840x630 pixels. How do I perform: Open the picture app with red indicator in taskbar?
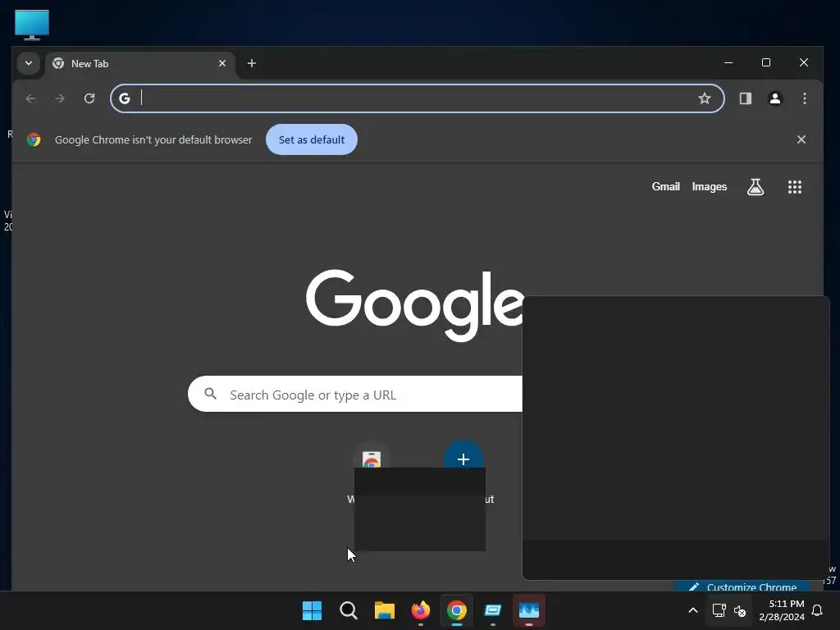click(529, 610)
